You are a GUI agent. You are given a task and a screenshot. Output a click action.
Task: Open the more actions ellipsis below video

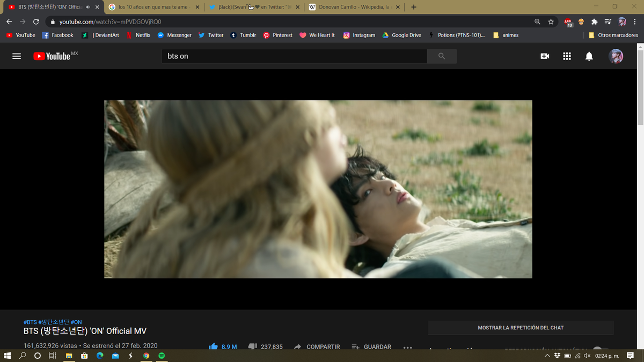coord(407,347)
